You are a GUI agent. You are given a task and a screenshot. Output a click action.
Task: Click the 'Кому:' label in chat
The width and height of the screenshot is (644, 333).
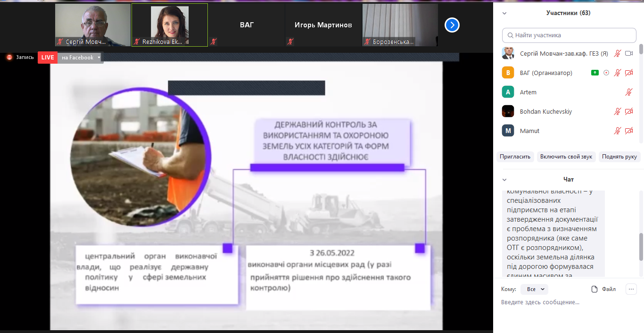click(x=509, y=289)
